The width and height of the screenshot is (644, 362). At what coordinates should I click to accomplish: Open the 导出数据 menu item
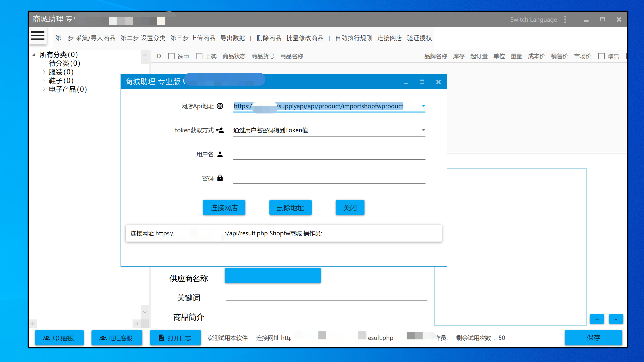coord(232,38)
